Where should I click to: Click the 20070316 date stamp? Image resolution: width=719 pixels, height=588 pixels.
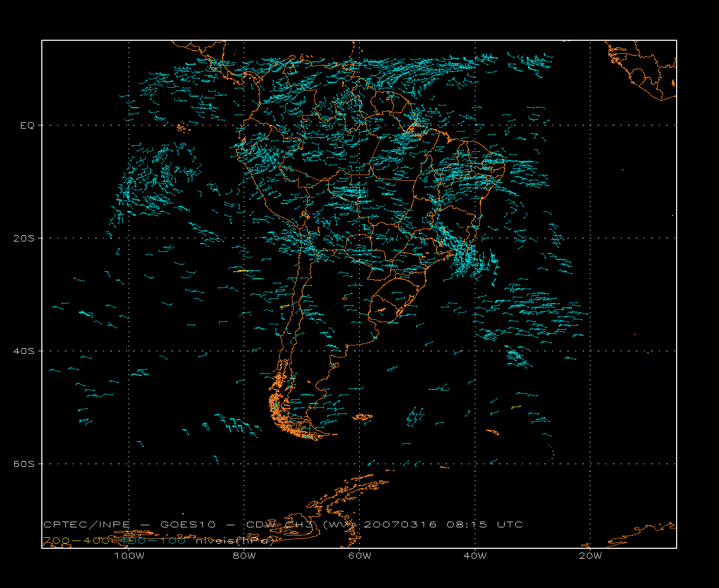tap(400, 524)
